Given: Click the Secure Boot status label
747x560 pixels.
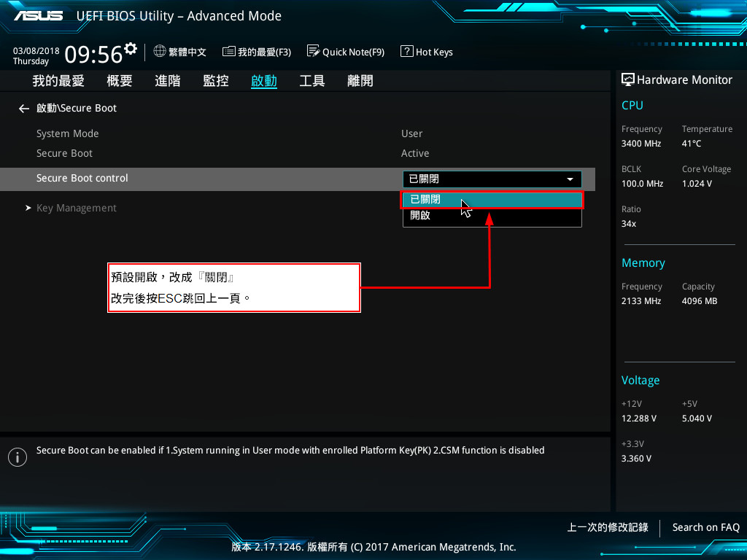Looking at the screenshot, I should [64, 153].
